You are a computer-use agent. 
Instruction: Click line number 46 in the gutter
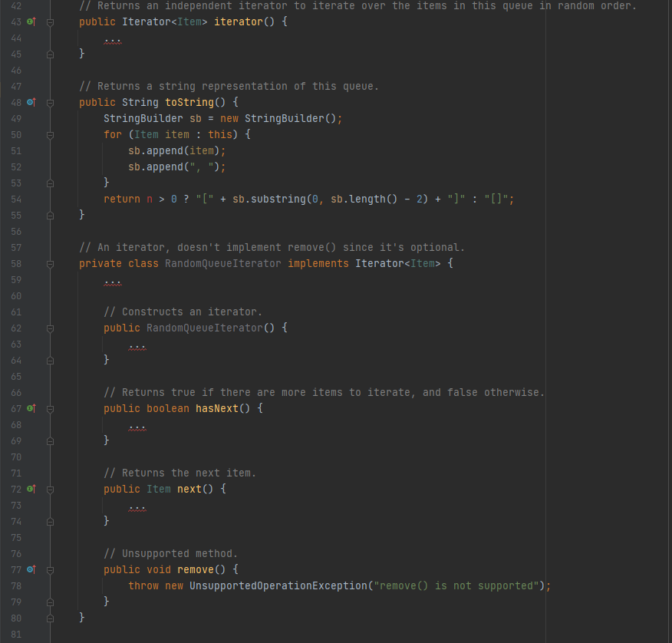tap(16, 71)
